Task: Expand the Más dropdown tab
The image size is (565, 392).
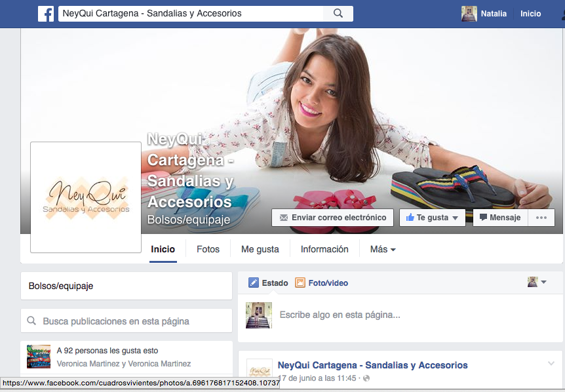Action: click(383, 249)
